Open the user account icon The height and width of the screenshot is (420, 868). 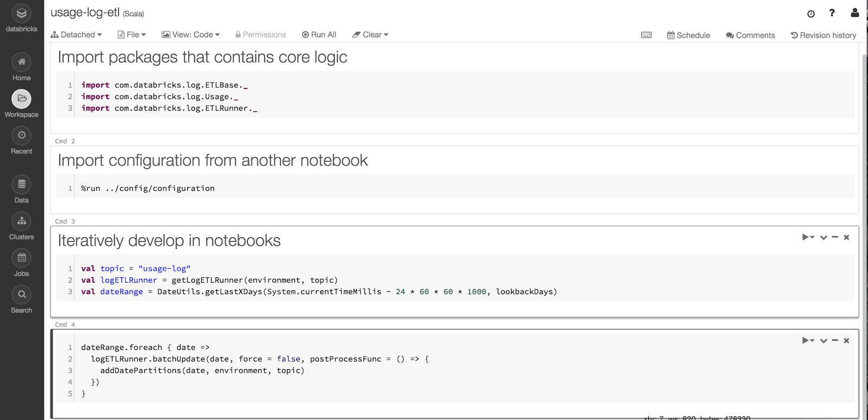(854, 13)
